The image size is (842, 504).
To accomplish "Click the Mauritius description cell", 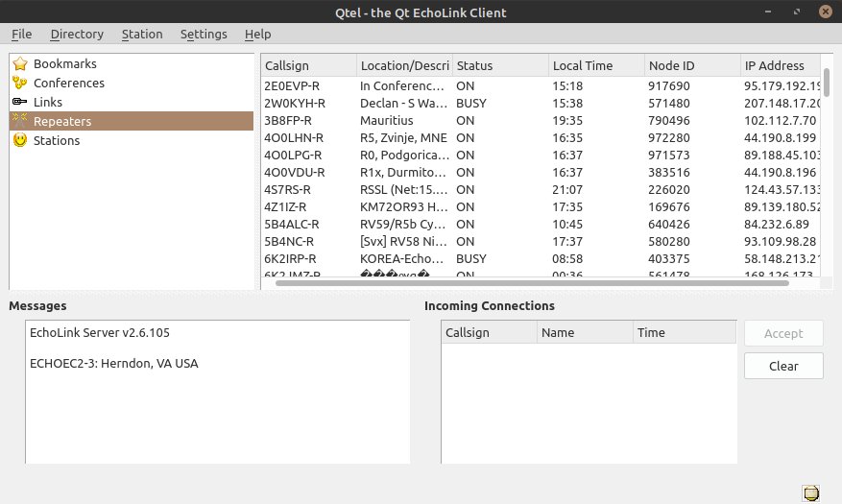I will point(387,120).
